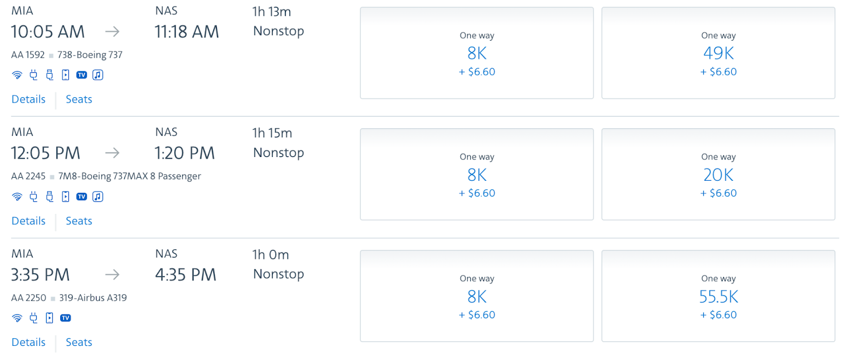
Task: Click the USB port icon for AA 2245
Action: tap(49, 197)
